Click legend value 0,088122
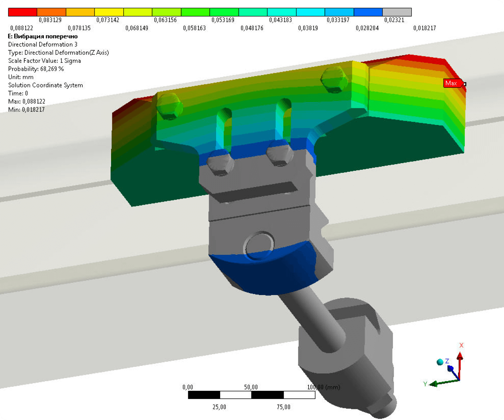The image size is (504, 420). click(22, 28)
